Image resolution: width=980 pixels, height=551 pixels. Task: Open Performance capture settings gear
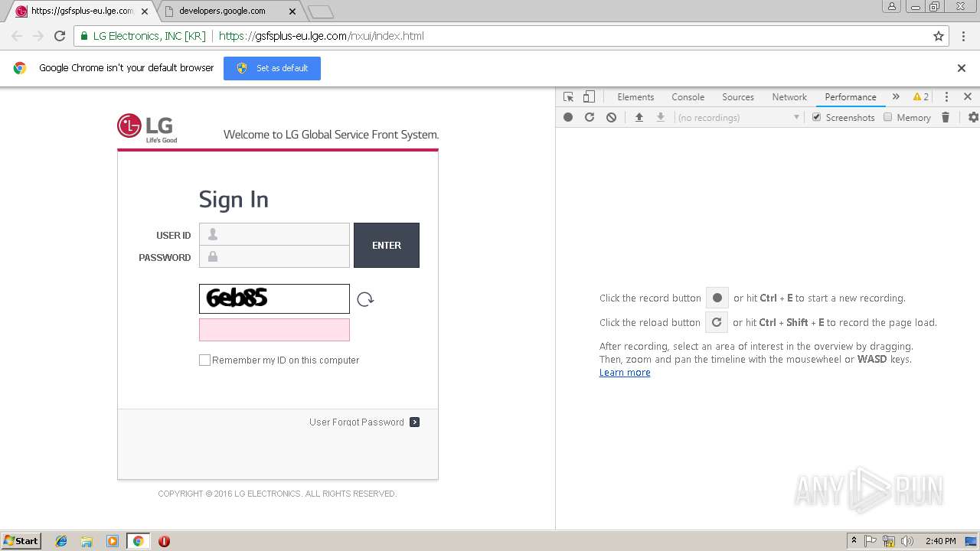(973, 117)
